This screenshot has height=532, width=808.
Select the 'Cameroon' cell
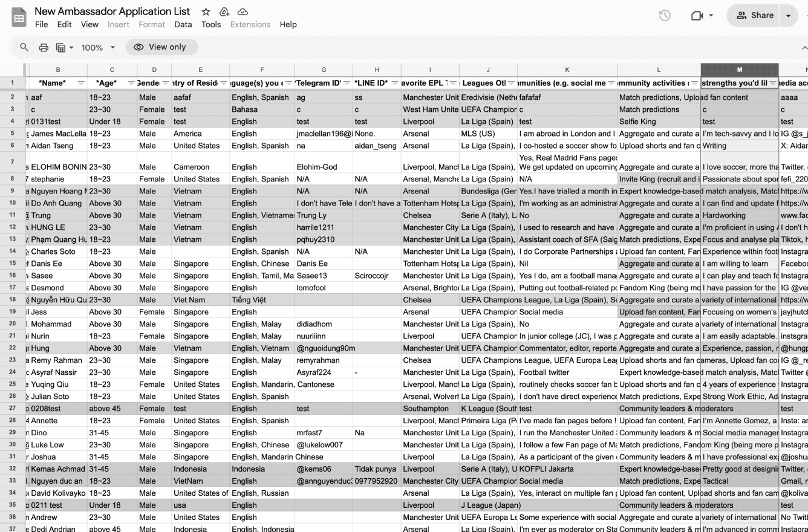point(200,163)
